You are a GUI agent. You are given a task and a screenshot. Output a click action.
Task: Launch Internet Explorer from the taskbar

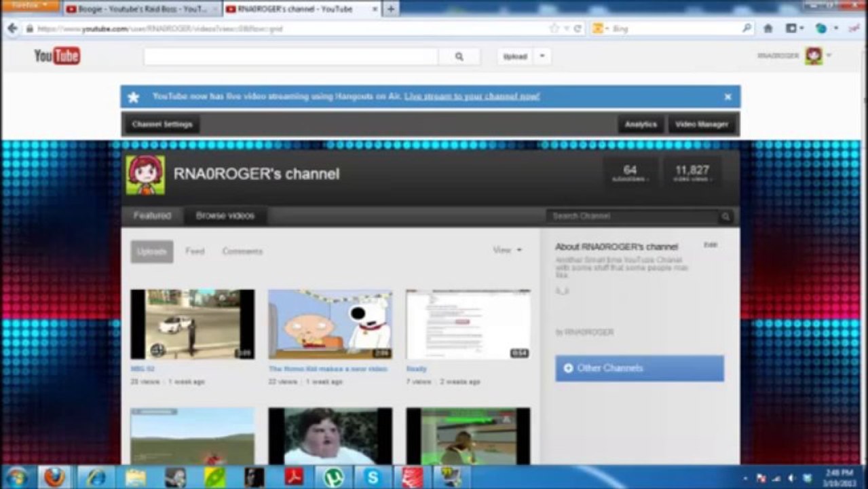pyautogui.click(x=96, y=477)
